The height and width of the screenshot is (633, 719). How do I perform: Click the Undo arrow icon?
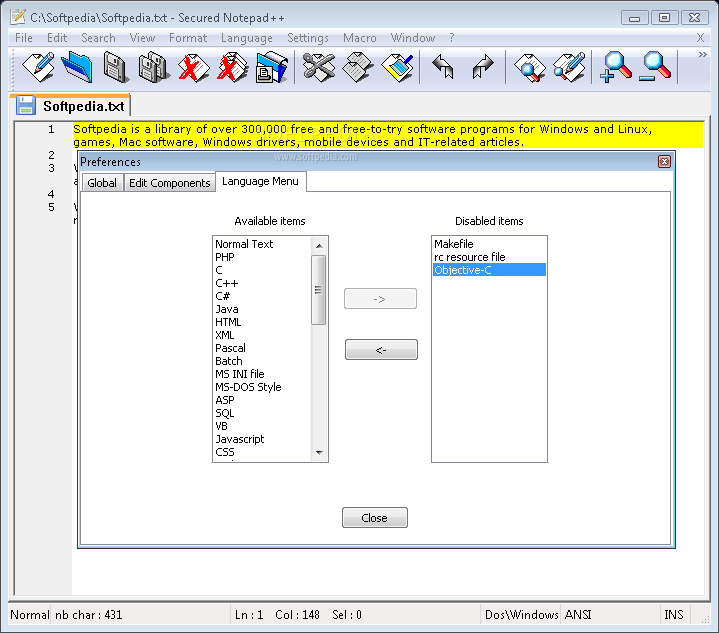(x=443, y=67)
